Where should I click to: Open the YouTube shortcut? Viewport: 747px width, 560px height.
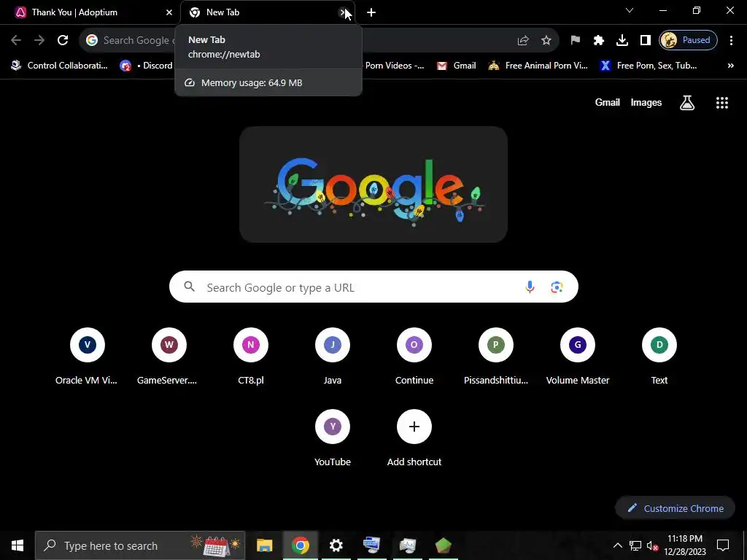click(x=333, y=438)
